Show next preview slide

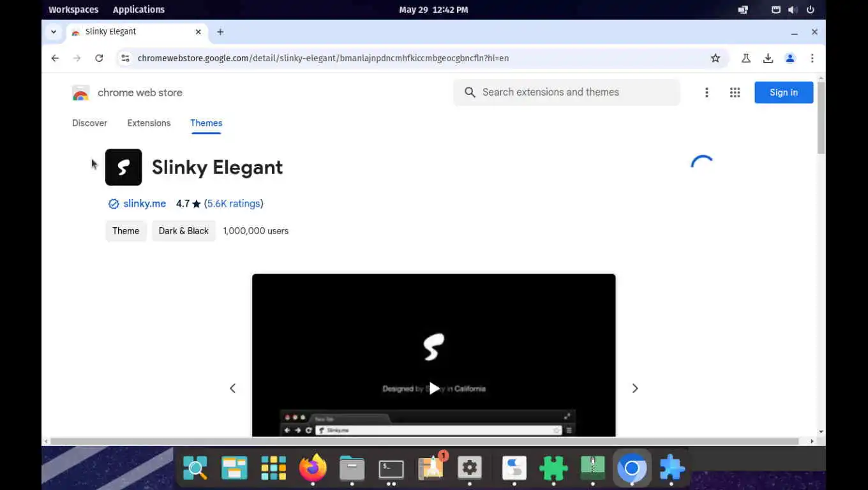635,388
